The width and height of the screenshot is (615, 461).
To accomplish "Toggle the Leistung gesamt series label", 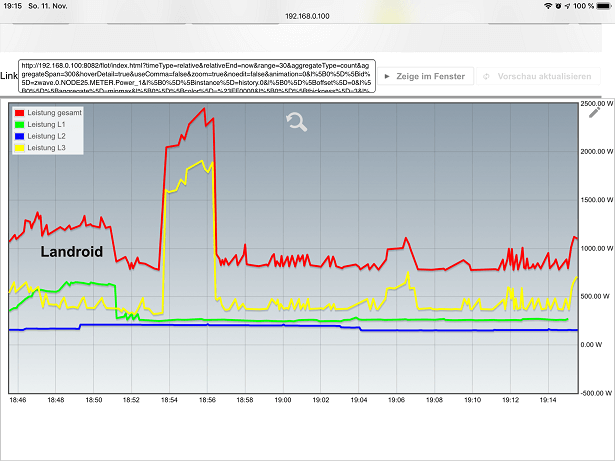I will pyautogui.click(x=54, y=113).
